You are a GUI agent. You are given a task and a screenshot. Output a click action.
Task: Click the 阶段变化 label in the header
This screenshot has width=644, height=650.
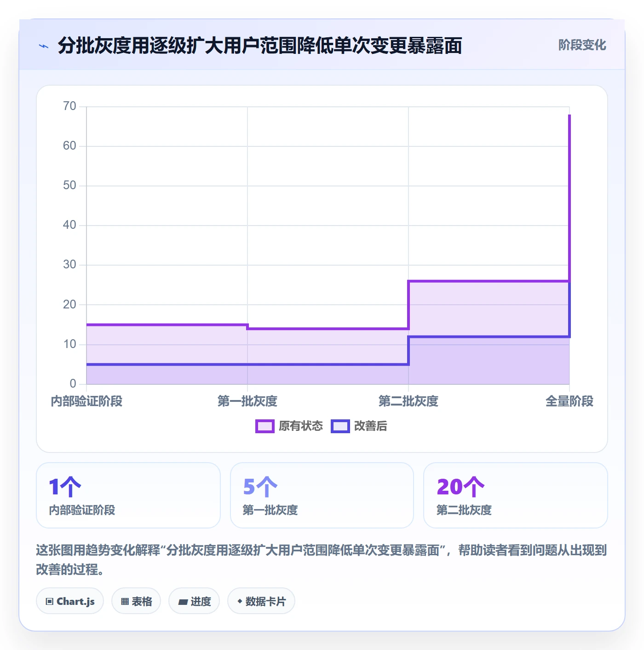(x=582, y=45)
